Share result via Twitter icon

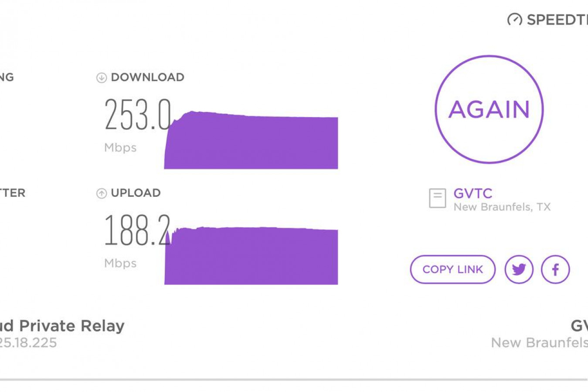click(519, 270)
